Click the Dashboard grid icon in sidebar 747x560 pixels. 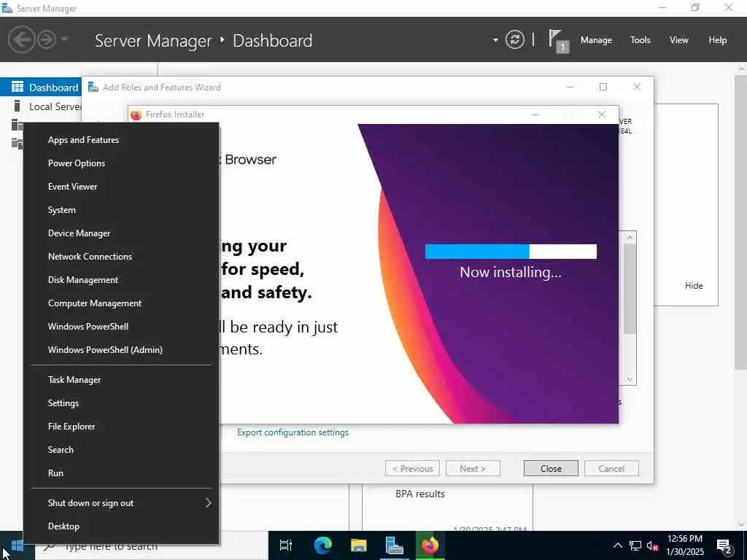click(x=18, y=87)
